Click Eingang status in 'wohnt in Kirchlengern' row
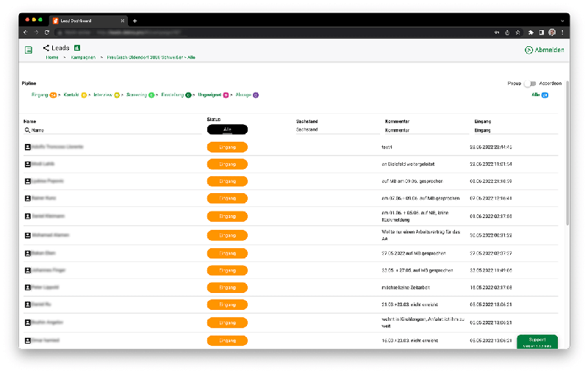 point(227,322)
